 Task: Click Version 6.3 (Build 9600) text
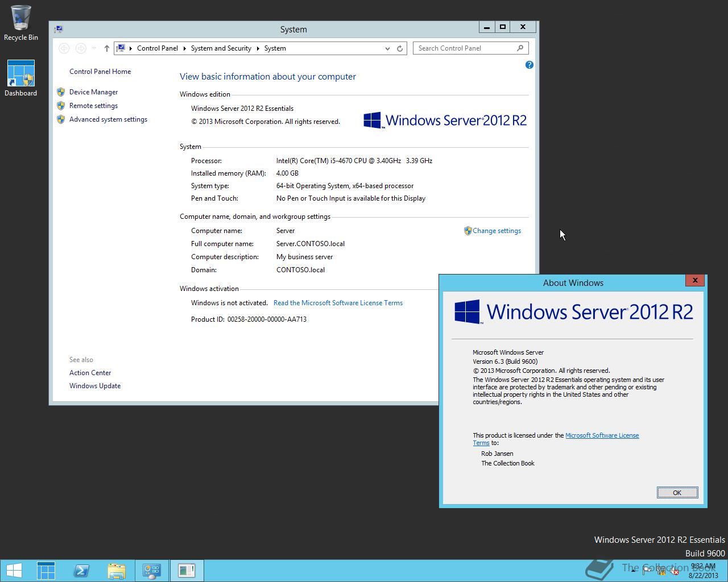505,361
